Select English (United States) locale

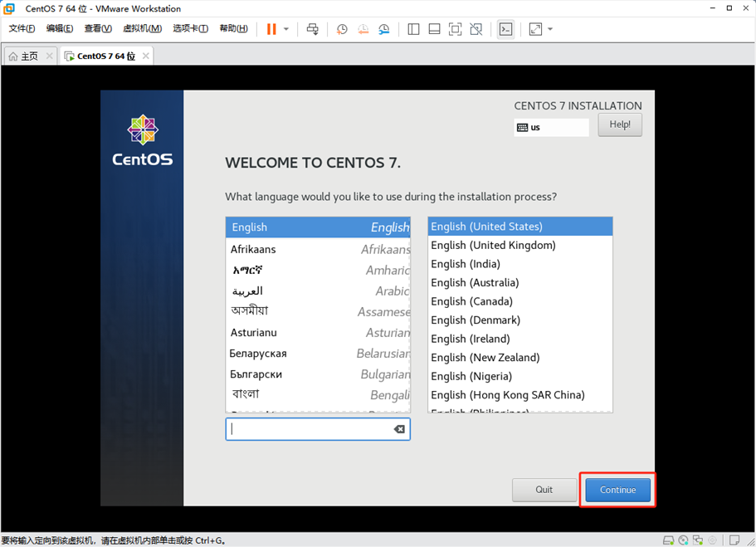coord(520,227)
